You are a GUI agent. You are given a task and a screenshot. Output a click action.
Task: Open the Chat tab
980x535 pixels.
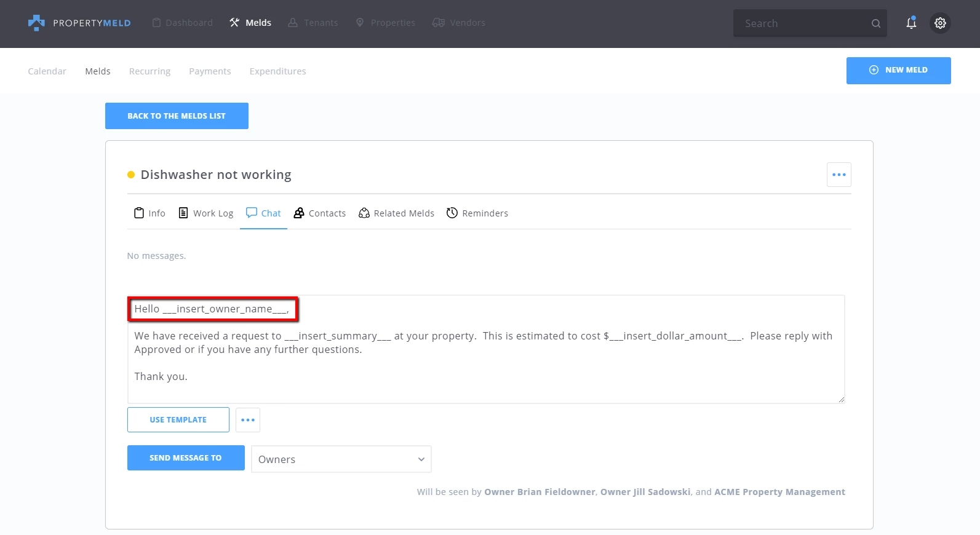pos(263,213)
